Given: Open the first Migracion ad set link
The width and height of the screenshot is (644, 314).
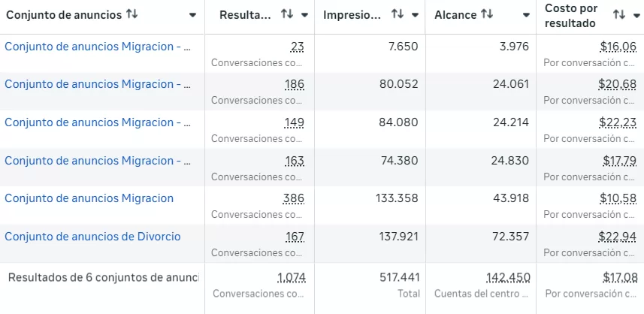Looking at the screenshot, I should click(98, 47).
